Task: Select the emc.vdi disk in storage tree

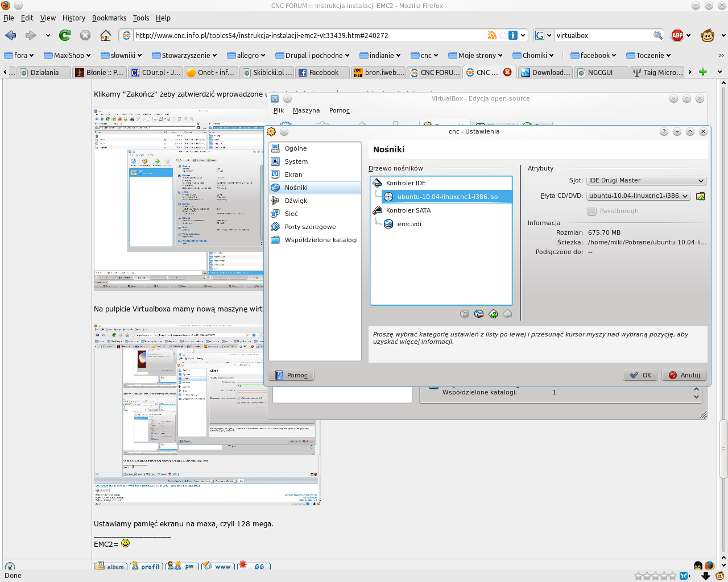Action: (441, 224)
